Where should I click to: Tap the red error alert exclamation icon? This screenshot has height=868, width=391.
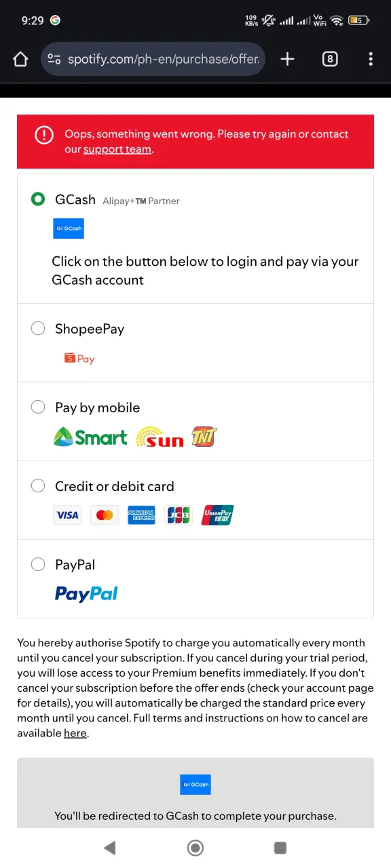click(44, 135)
